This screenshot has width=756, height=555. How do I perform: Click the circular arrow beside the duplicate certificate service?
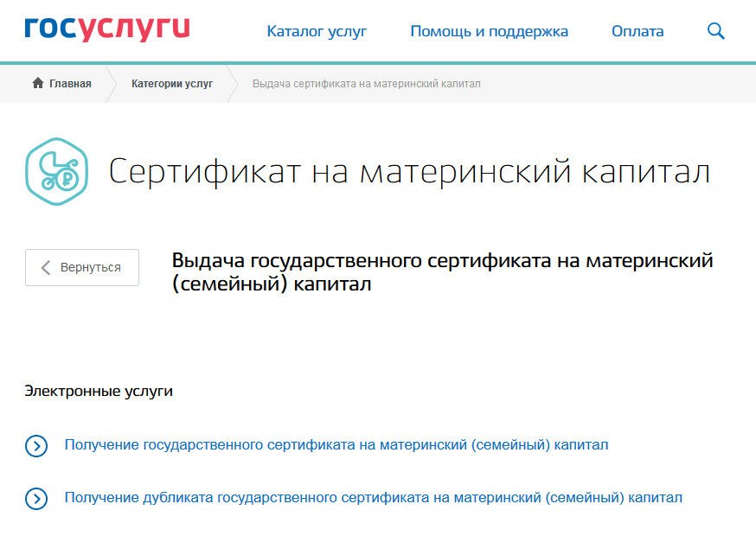[35, 498]
